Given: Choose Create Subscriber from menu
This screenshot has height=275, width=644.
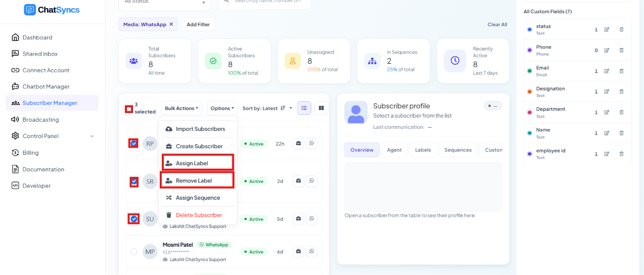Looking at the screenshot, I should (198, 146).
